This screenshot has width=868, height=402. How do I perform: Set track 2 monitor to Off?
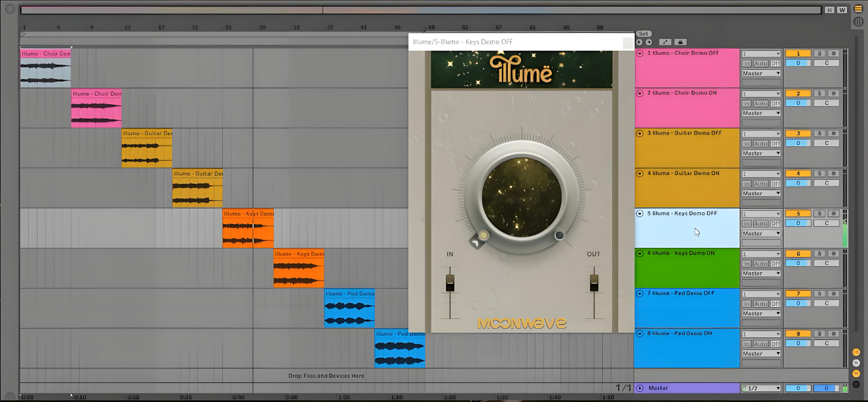click(776, 103)
